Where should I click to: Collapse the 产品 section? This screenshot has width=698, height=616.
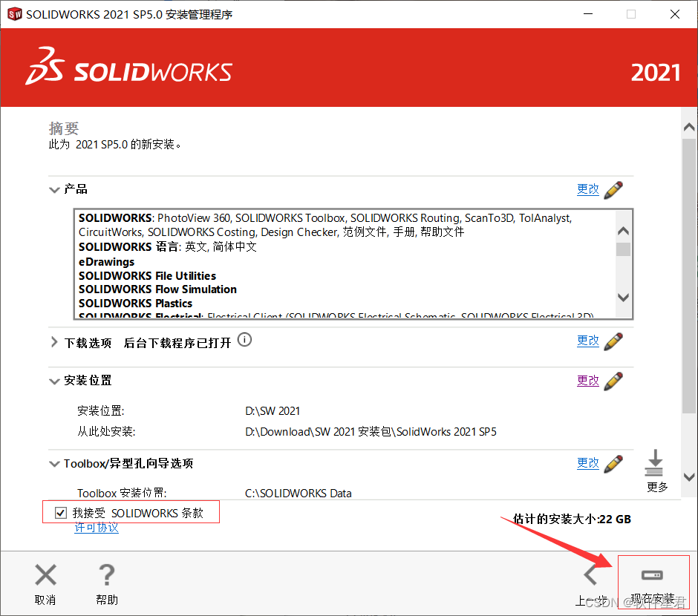tap(54, 190)
